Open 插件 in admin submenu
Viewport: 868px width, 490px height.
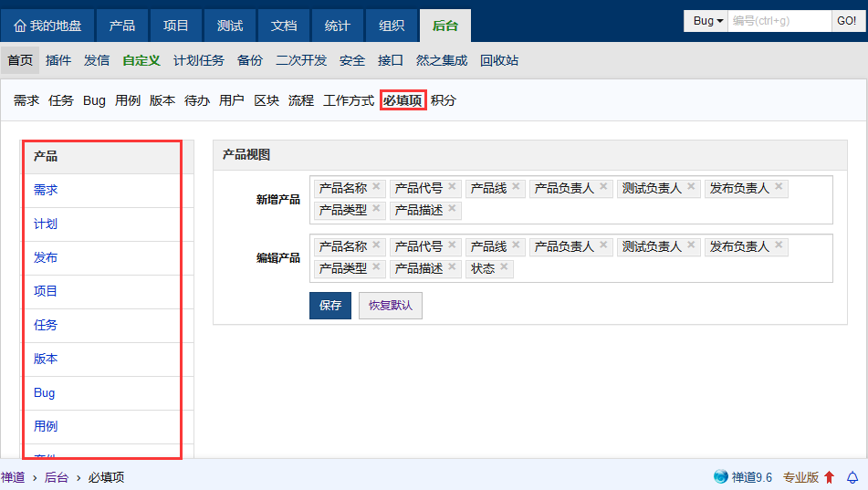pyautogui.click(x=58, y=60)
